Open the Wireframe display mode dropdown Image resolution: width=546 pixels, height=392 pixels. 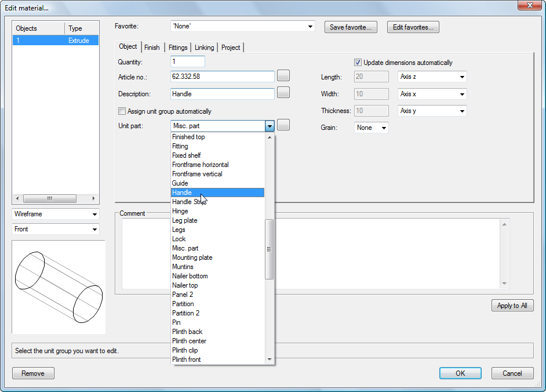56,214
